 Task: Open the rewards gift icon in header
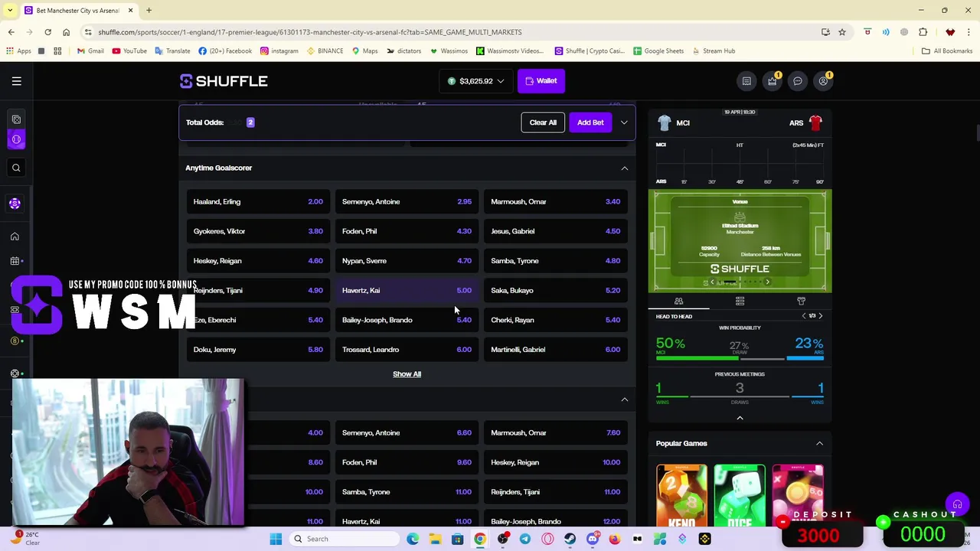pyautogui.click(x=773, y=81)
